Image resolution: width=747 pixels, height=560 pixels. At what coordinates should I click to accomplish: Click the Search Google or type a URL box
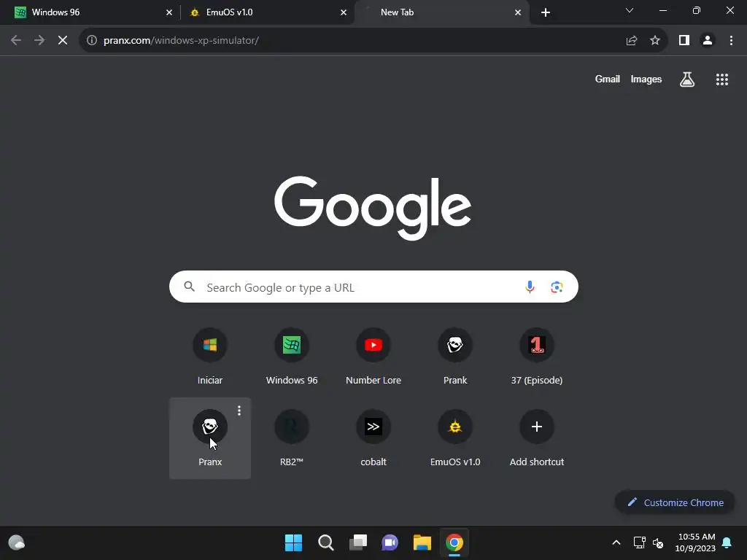pyautogui.click(x=373, y=287)
